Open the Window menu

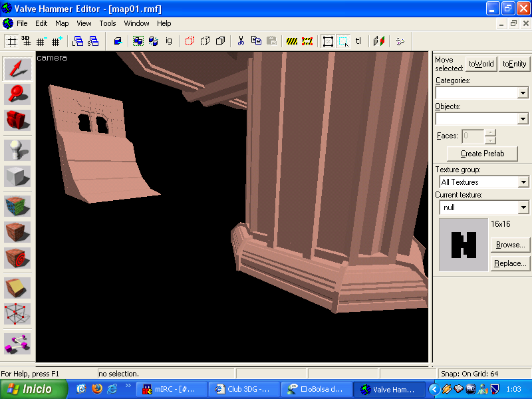[x=136, y=23]
